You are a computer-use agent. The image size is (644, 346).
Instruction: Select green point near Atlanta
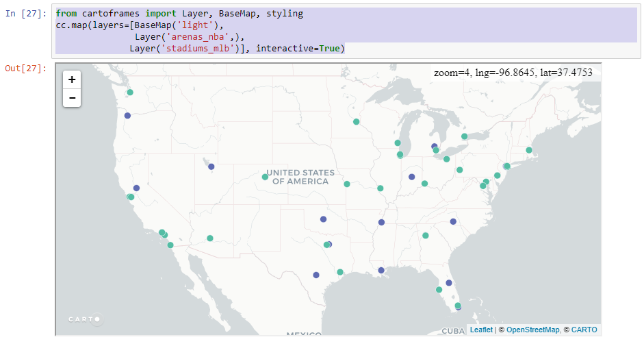(426, 236)
